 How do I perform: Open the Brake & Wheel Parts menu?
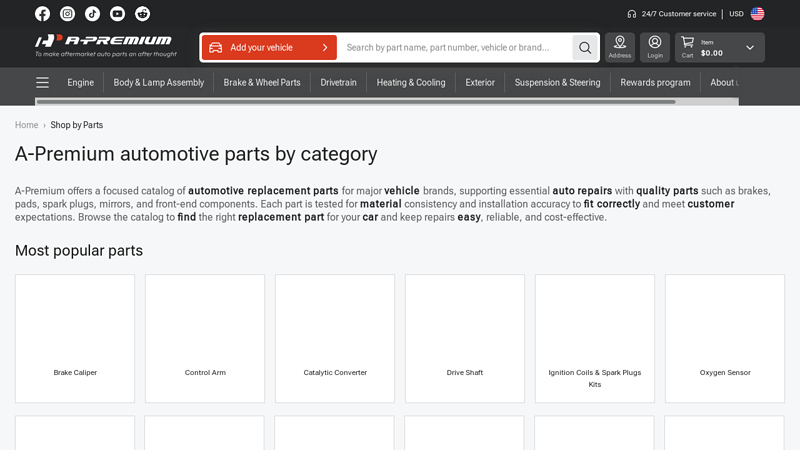[262, 83]
